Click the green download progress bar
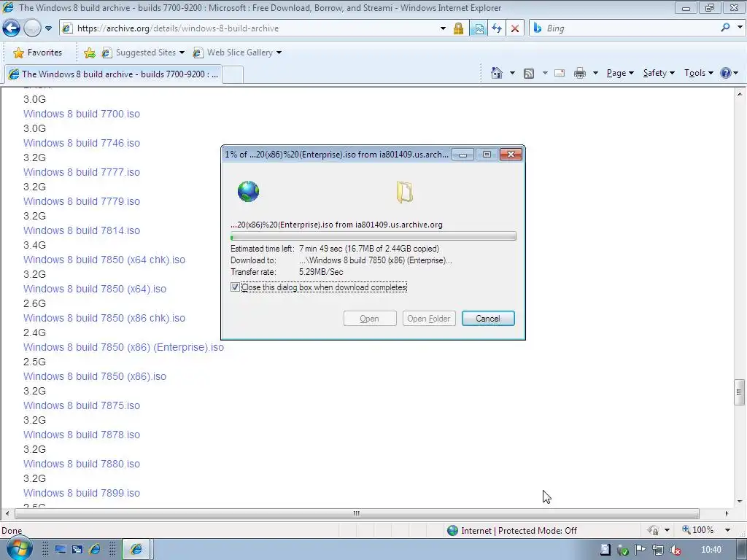 pyautogui.click(x=373, y=236)
